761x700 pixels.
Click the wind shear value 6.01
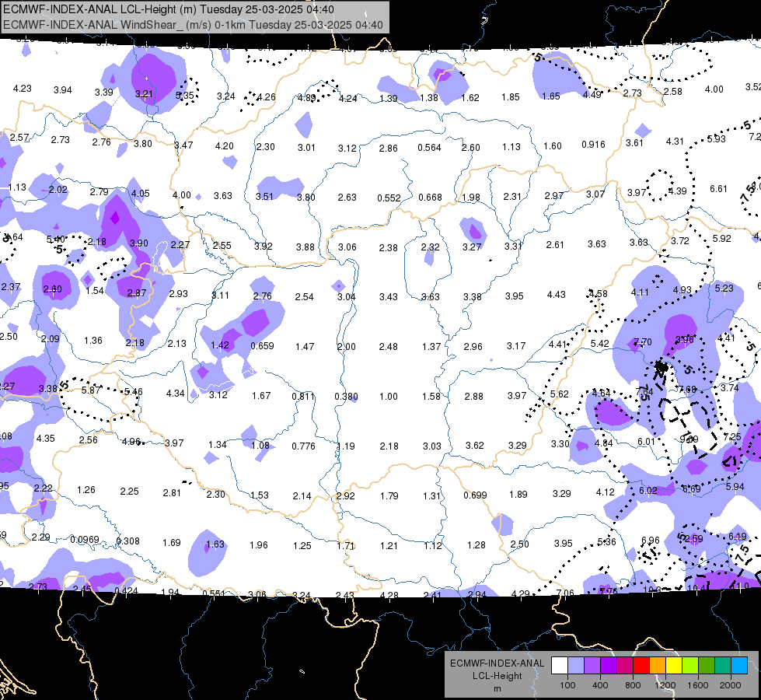(646, 442)
